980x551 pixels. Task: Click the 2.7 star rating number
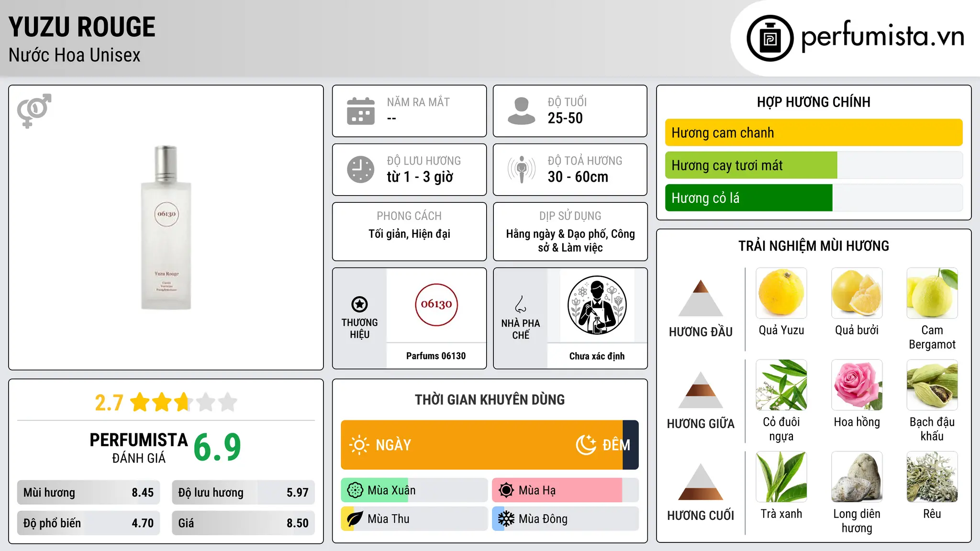109,403
